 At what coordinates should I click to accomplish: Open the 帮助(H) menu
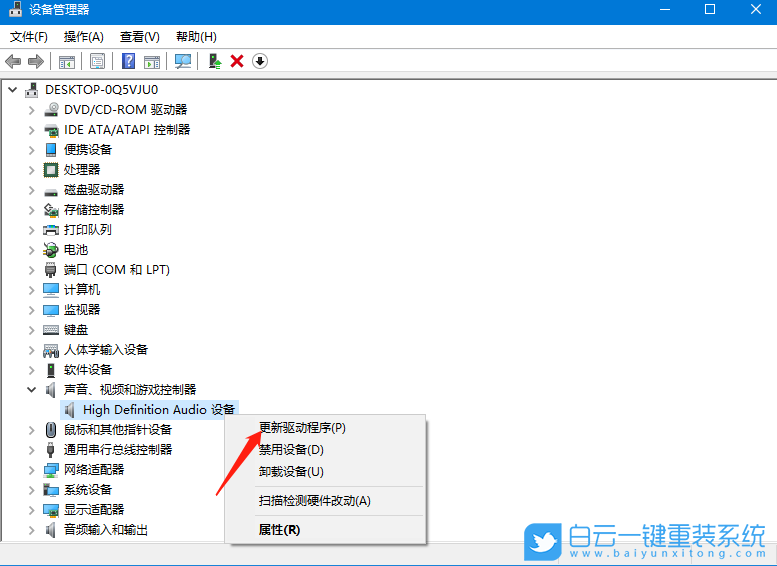point(196,37)
